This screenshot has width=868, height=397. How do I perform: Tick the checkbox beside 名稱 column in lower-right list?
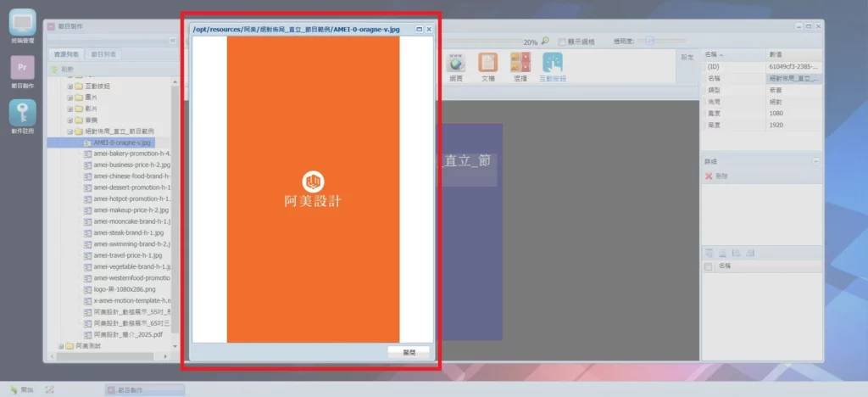[x=709, y=266]
